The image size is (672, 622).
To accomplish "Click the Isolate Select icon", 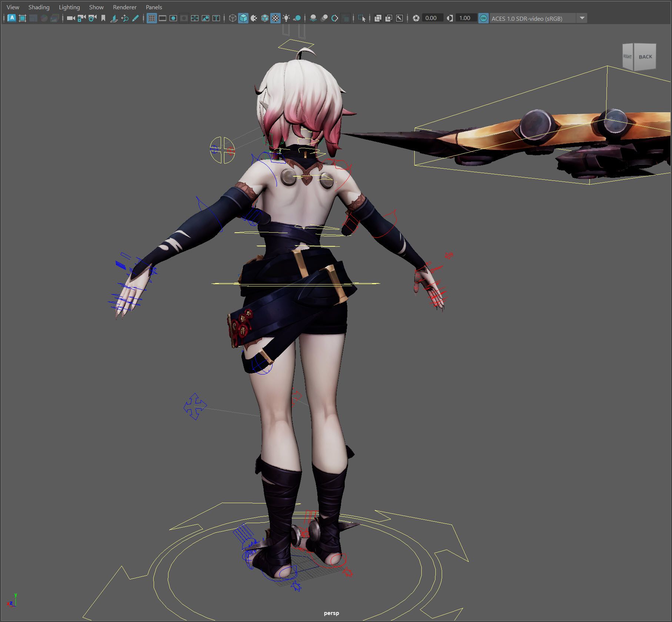I will (362, 18).
